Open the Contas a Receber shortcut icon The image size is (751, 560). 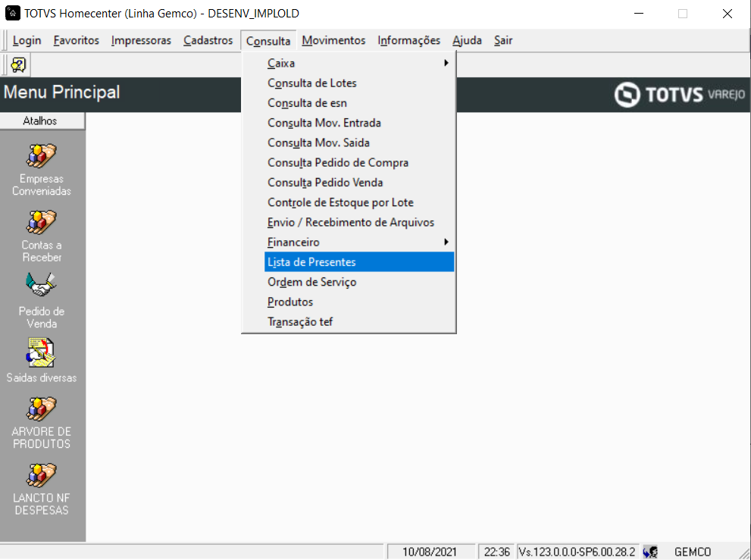(x=41, y=222)
